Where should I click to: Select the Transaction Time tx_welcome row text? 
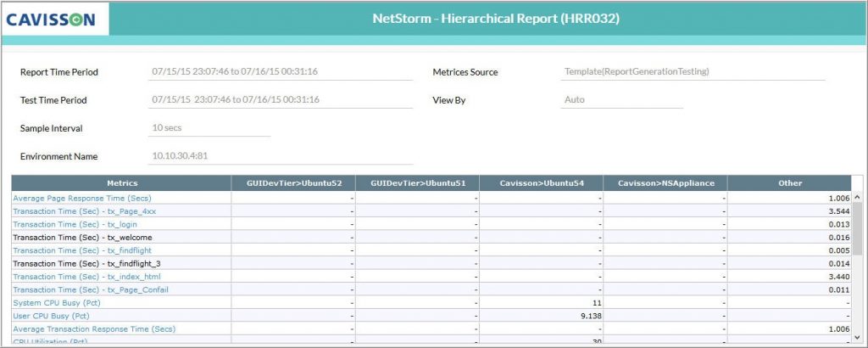pos(82,237)
